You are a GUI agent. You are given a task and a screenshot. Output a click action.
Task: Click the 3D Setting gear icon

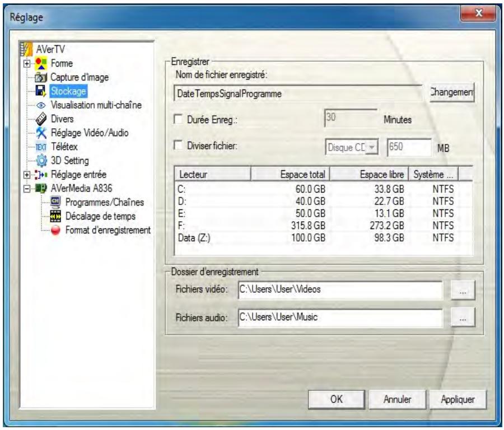click(41, 161)
